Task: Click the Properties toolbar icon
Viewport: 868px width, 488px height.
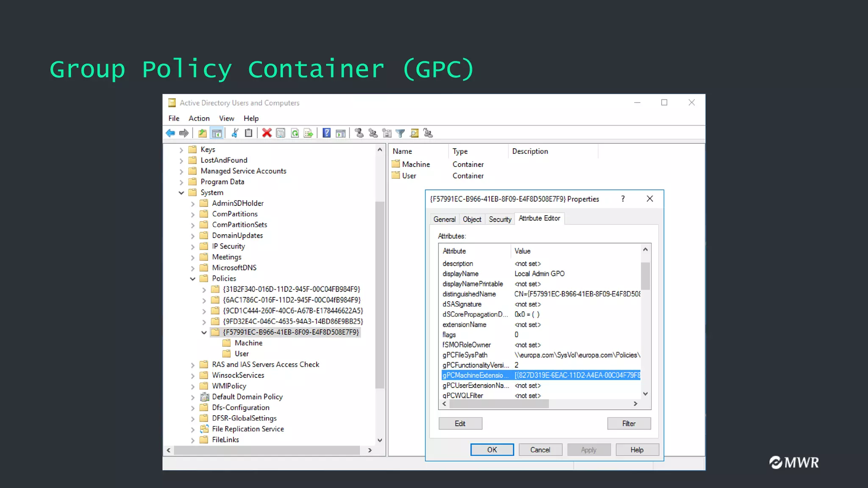Action: [x=281, y=133]
